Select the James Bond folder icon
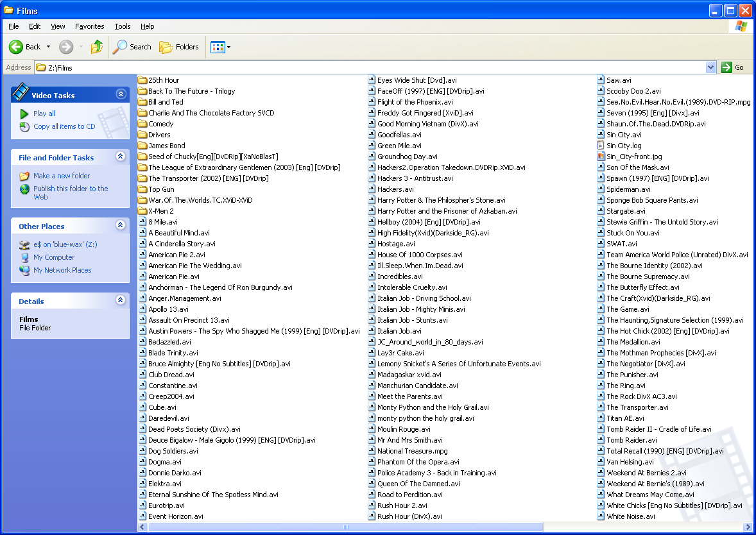Screen dimensions: 756x535 [142, 146]
